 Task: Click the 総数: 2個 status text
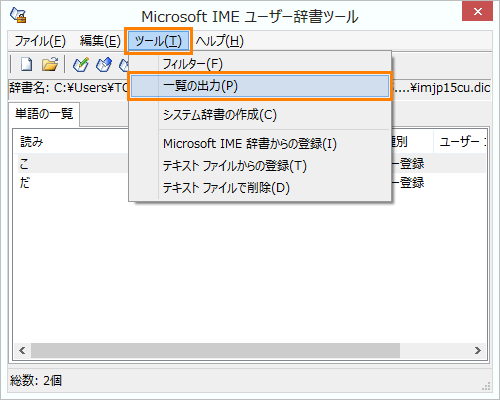(x=36, y=380)
